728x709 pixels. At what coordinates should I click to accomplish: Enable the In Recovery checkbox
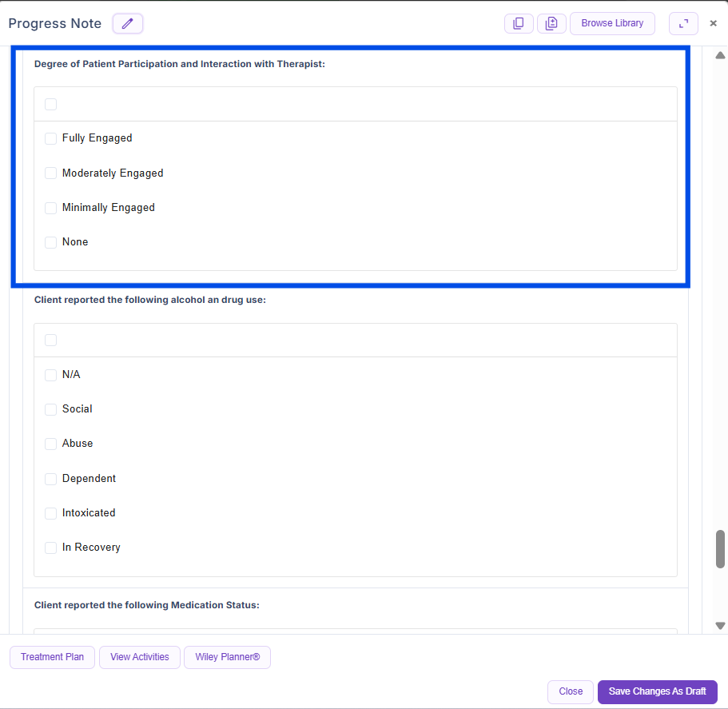coord(51,548)
